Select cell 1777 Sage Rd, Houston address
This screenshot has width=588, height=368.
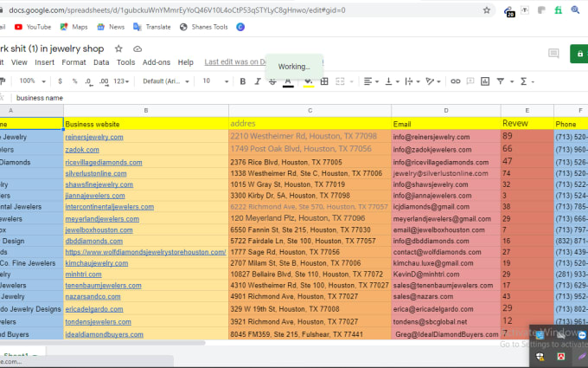pos(310,252)
